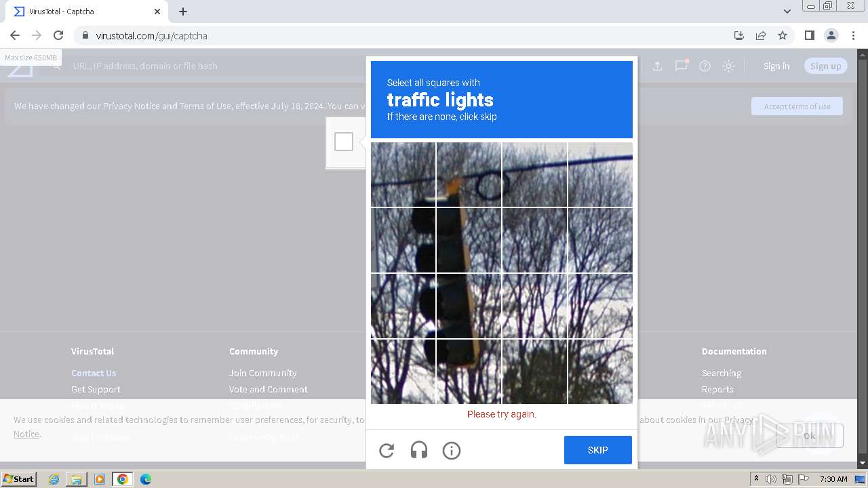Open Get Support link

pos(96,389)
